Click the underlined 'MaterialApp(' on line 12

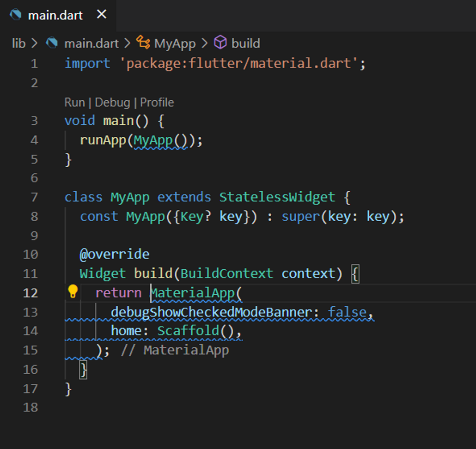pos(196,294)
